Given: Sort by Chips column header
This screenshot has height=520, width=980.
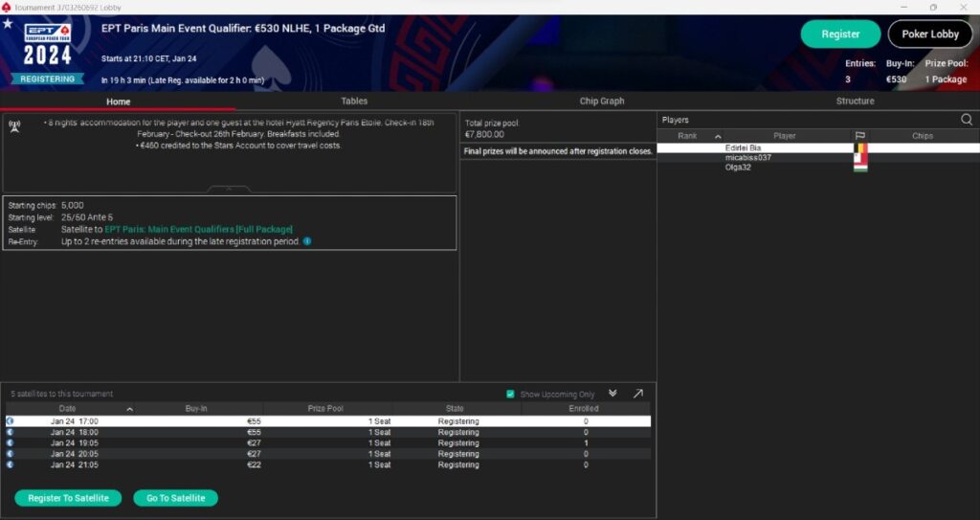Looking at the screenshot, I should [x=922, y=136].
